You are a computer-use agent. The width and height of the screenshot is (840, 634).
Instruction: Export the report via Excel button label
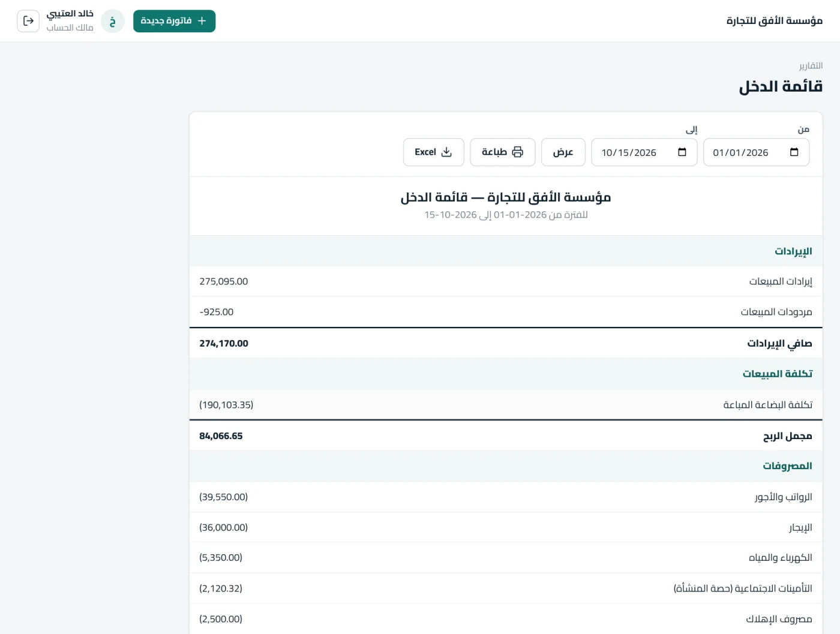(425, 152)
